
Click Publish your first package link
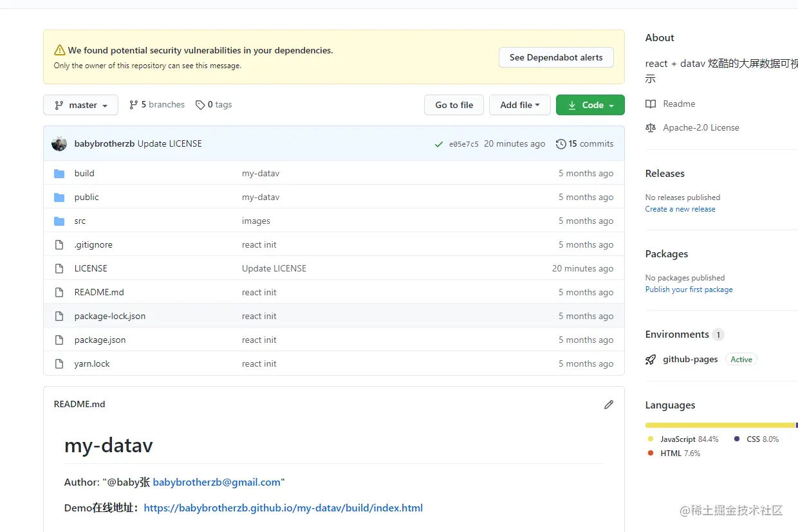coord(689,289)
